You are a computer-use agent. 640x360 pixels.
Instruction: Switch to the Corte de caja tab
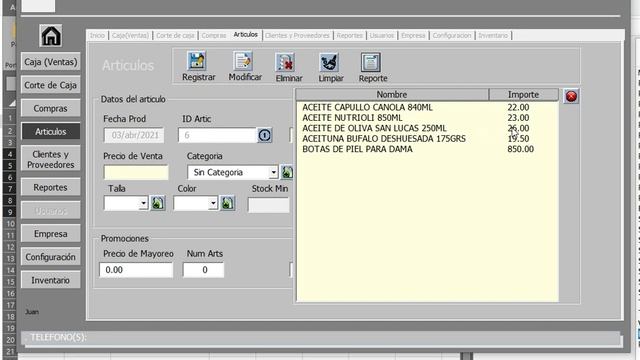(175, 36)
